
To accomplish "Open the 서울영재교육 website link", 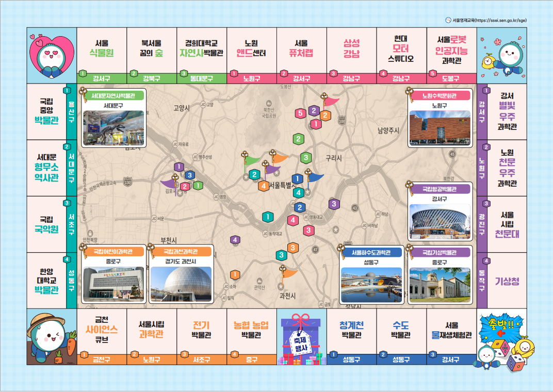I will point(489,20).
